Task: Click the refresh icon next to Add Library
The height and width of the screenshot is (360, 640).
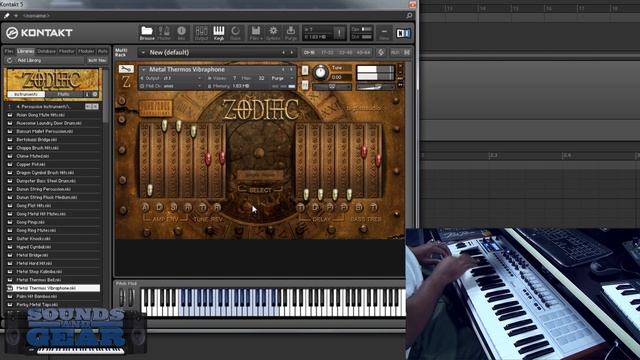Action: (9, 60)
